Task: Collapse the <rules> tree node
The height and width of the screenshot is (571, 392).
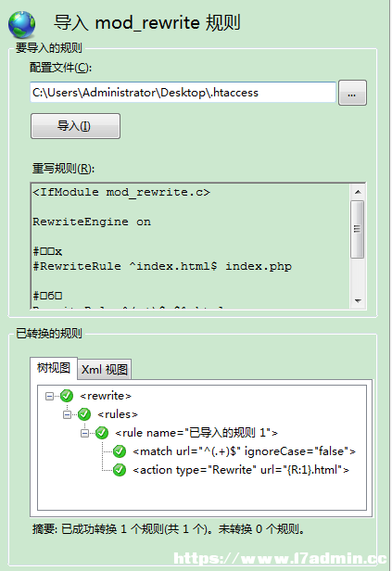Action: tap(67, 414)
